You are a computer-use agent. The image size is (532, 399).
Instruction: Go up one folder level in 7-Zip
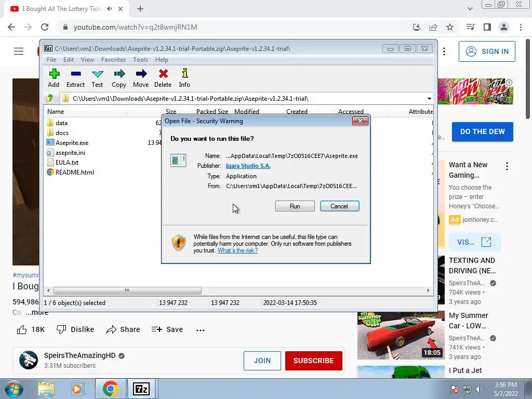tap(50, 98)
